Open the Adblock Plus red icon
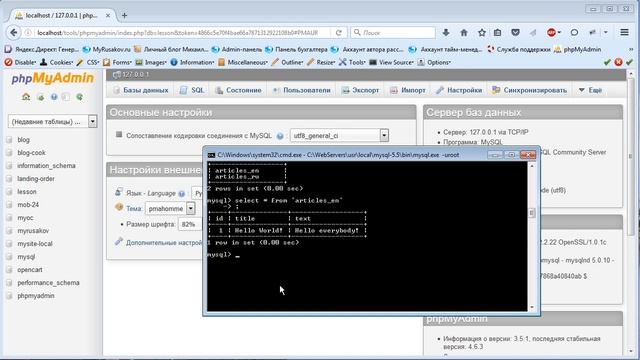This screenshot has height=360, width=640. pos(551,33)
